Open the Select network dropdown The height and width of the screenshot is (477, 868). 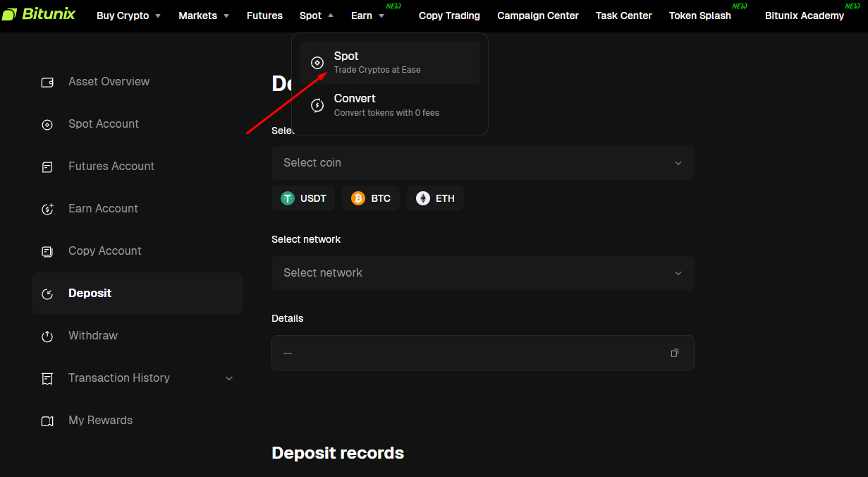(483, 273)
